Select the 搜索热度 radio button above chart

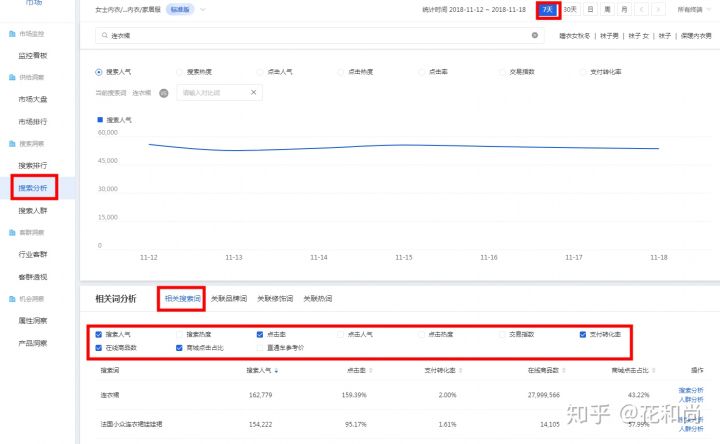click(x=180, y=72)
